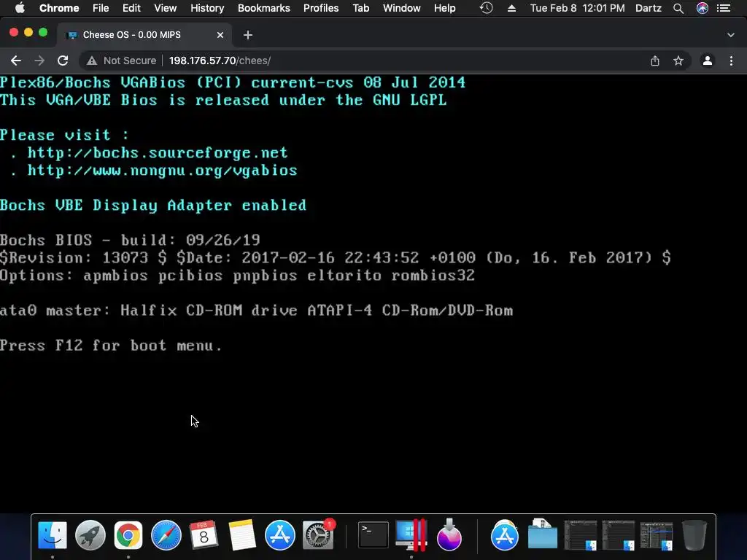Click the eject icon in menu bar

point(511,8)
